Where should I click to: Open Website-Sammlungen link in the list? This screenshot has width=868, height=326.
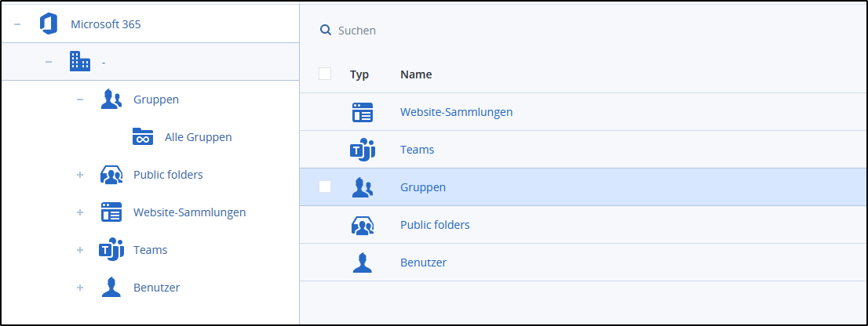tap(457, 112)
